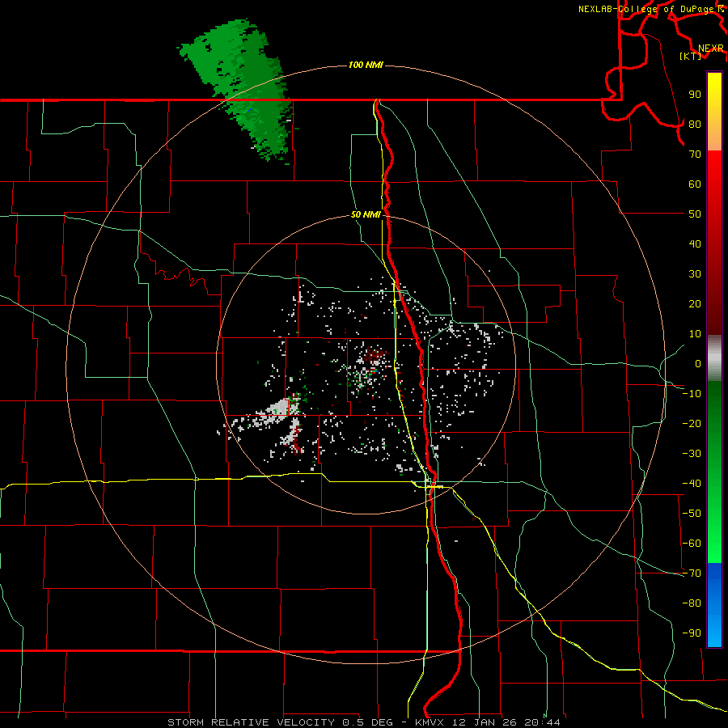Screen dimensions: 728x728
Task: Select the 0 value on velocity scale
Action: (698, 364)
